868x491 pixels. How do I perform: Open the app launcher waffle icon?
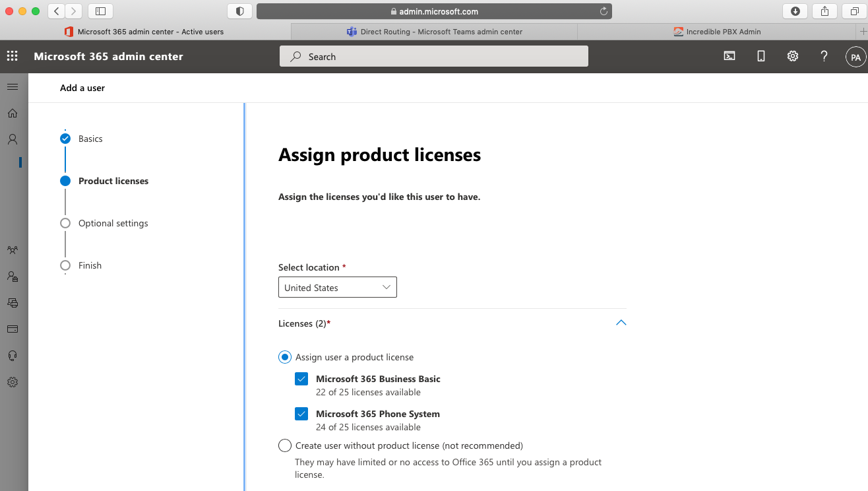click(x=13, y=57)
